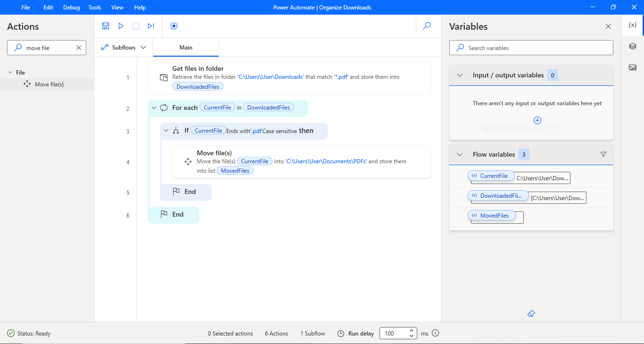Save the flow with the disk icon

pyautogui.click(x=106, y=26)
